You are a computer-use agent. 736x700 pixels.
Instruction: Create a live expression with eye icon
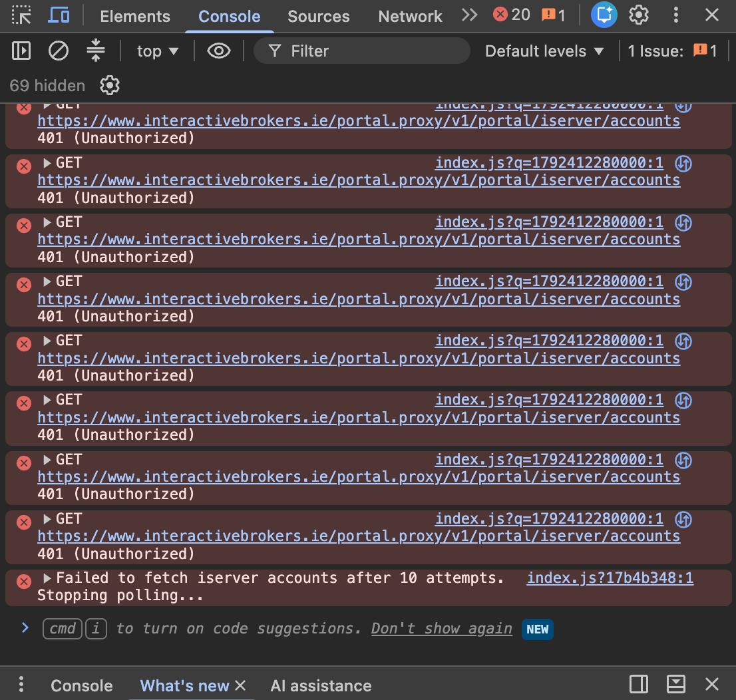tap(219, 51)
